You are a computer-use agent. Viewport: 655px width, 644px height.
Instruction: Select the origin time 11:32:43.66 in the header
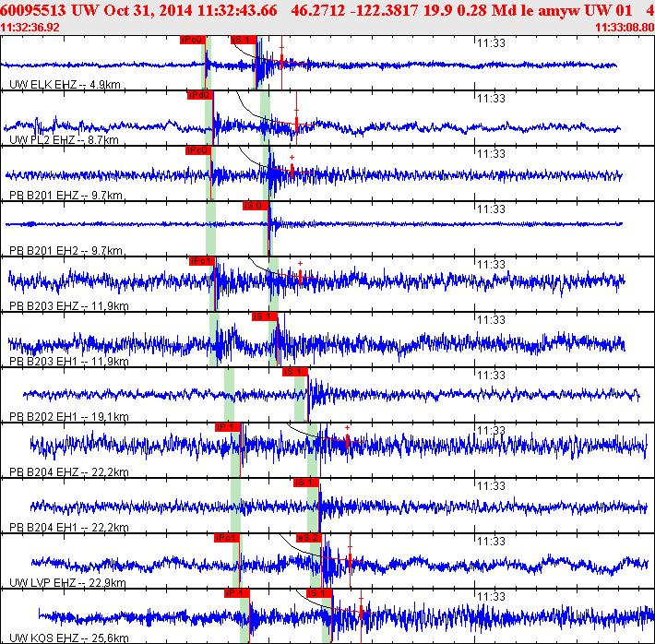tap(237, 10)
